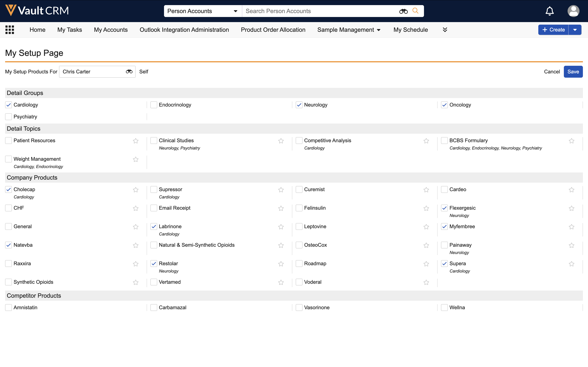Click the orange search magnifier icon
Screen dimensions: 588x367
click(x=415, y=11)
